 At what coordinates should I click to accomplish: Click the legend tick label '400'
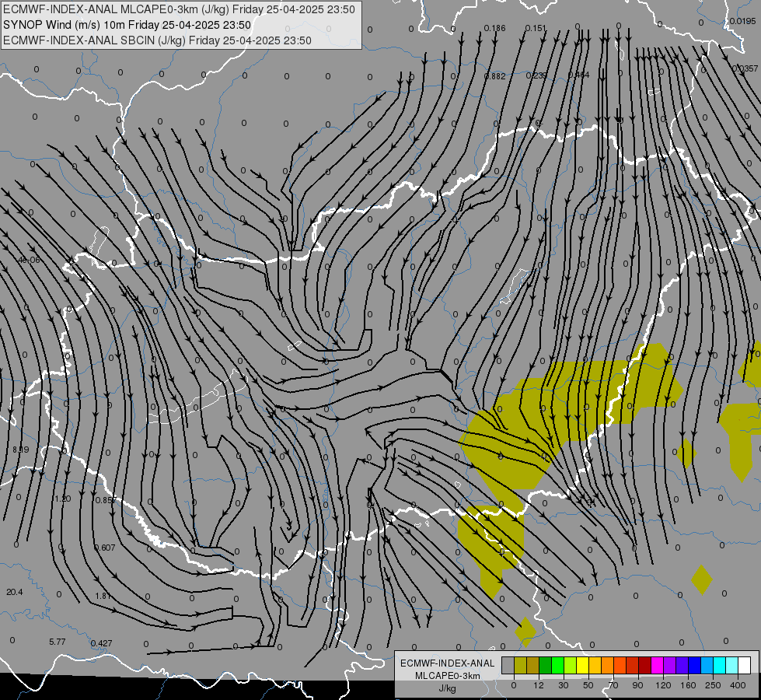[x=738, y=685]
